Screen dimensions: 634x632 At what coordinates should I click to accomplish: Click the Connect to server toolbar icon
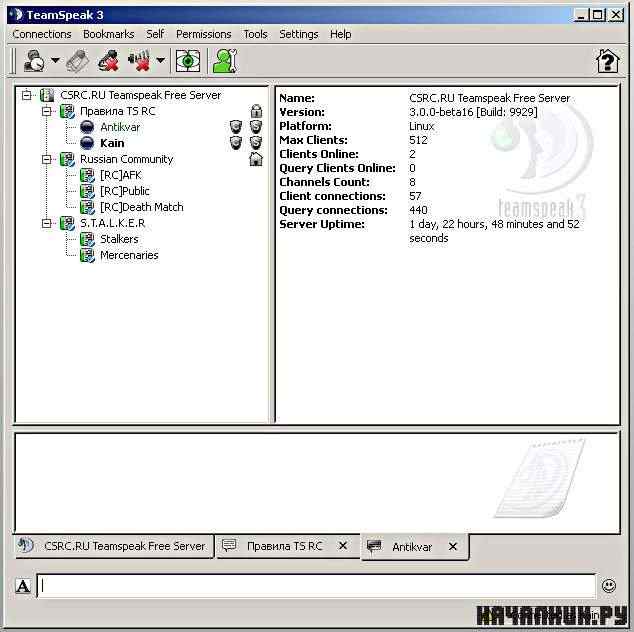34,61
